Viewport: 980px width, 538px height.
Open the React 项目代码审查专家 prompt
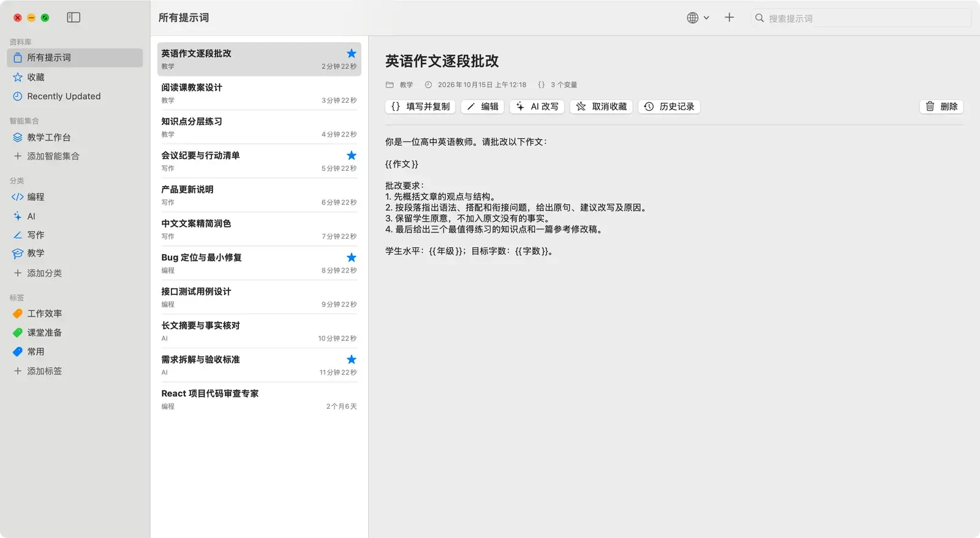point(259,399)
